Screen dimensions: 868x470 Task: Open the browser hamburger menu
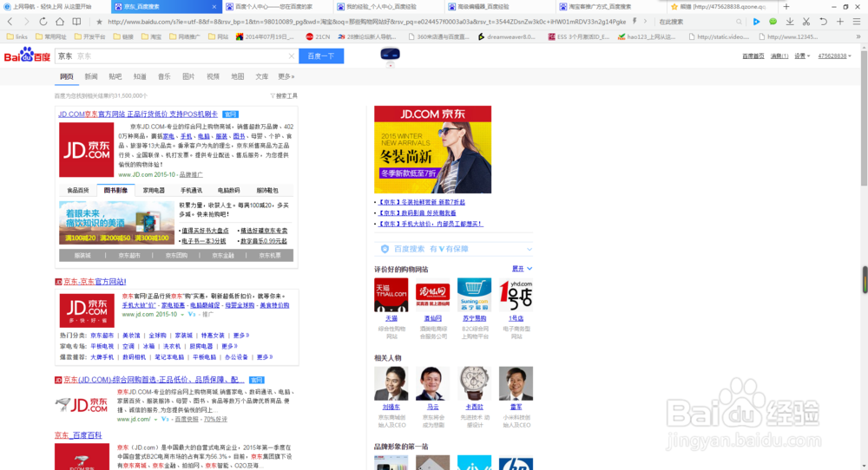point(857,22)
